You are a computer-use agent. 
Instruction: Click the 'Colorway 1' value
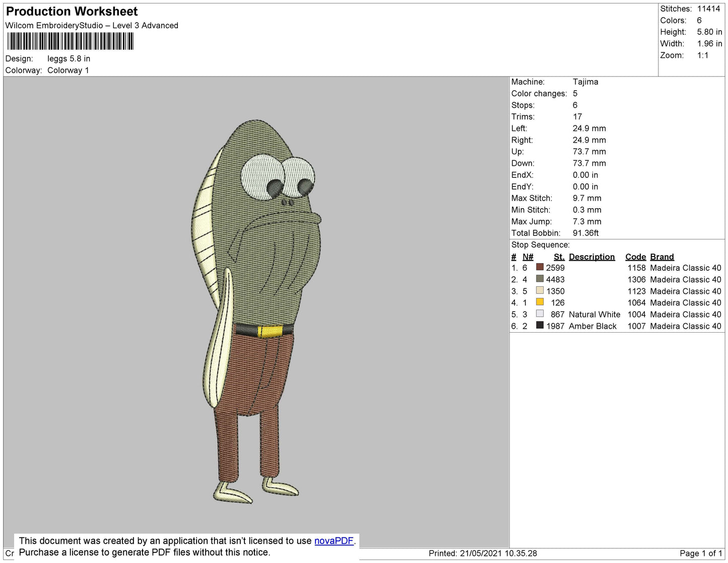click(68, 70)
